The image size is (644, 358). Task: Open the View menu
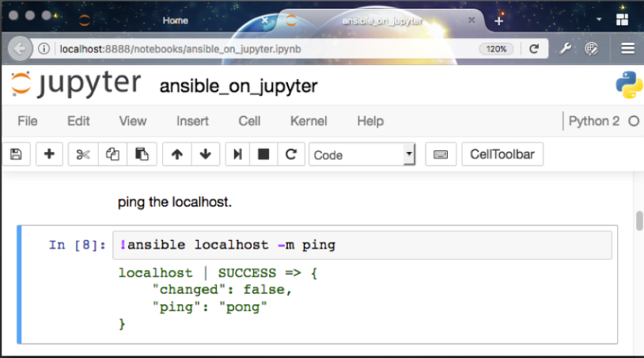(133, 121)
